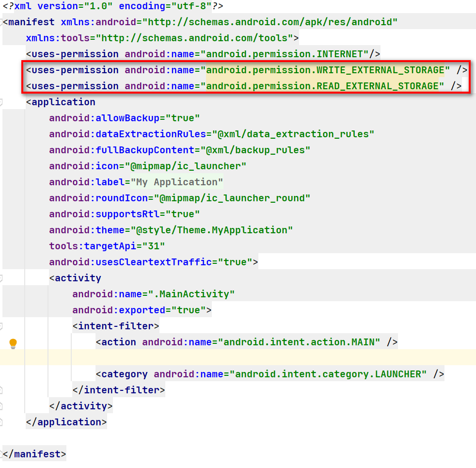The width and height of the screenshot is (476, 468).
Task: Click the android:allowBackup attribute name
Action: coord(104,118)
